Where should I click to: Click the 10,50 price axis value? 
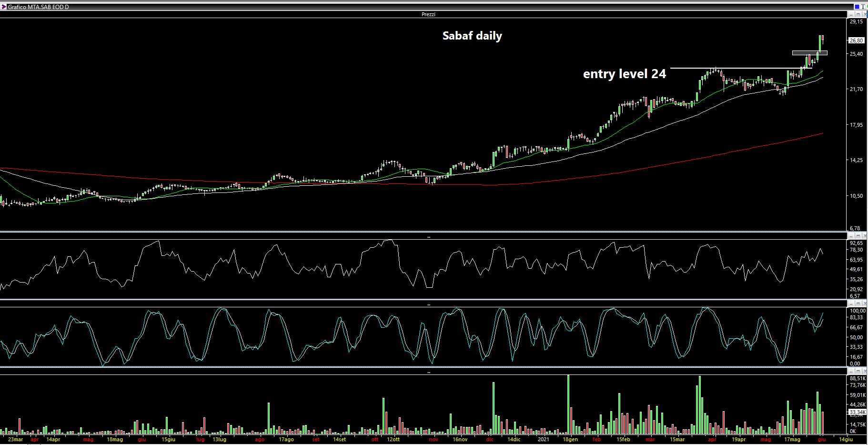pyautogui.click(x=856, y=196)
